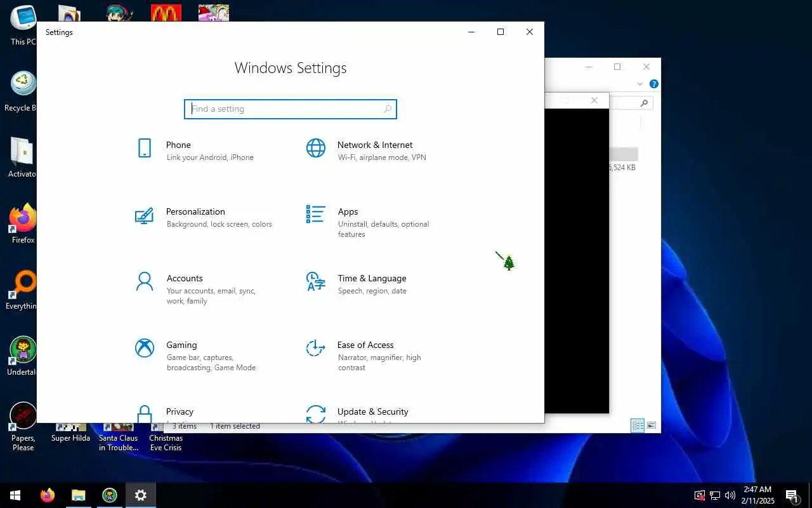812x508 pixels.
Task: Maximize the File Explorer window
Action: (617, 67)
